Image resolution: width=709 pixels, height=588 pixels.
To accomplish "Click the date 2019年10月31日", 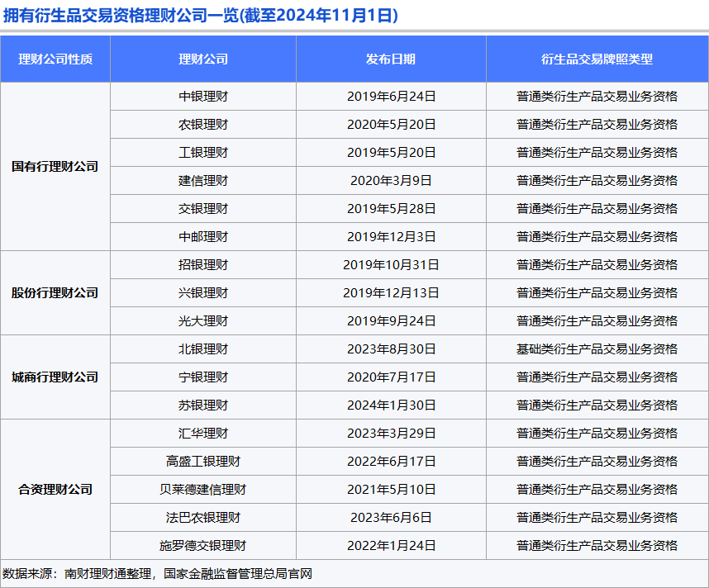I will [391, 265].
